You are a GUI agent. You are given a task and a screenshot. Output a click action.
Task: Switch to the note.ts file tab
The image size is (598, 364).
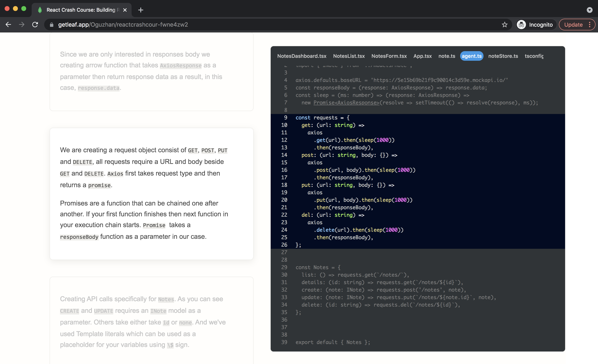(x=447, y=56)
